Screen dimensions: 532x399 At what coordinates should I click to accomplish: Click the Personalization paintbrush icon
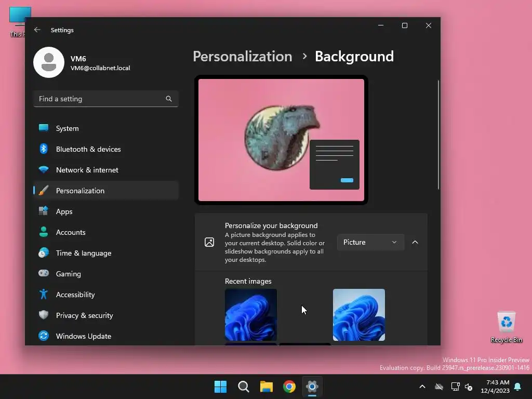(44, 190)
